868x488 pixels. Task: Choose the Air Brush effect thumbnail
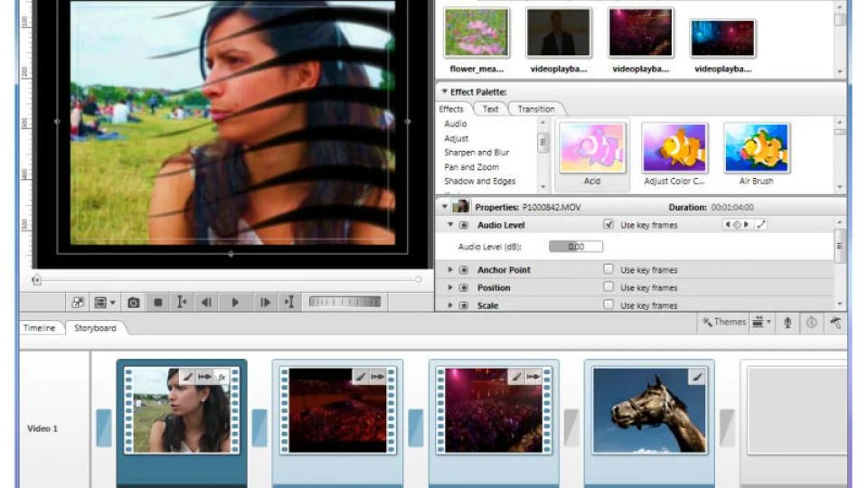[x=756, y=148]
